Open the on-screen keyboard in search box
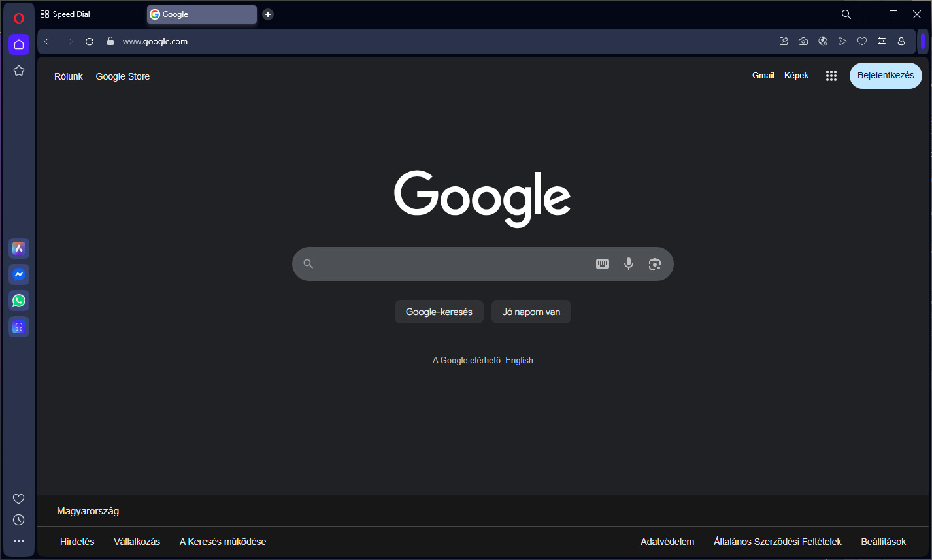932x560 pixels. coord(603,264)
